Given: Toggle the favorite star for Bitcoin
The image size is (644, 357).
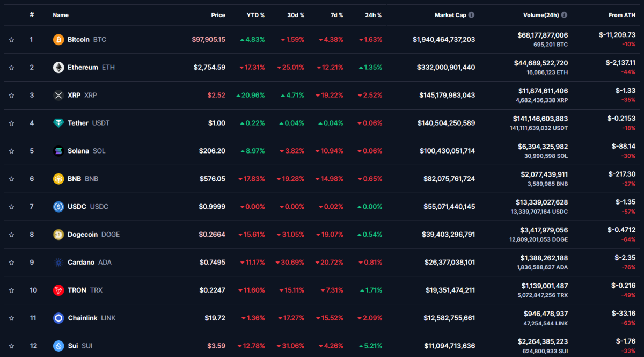Looking at the screenshot, I should tap(11, 39).
